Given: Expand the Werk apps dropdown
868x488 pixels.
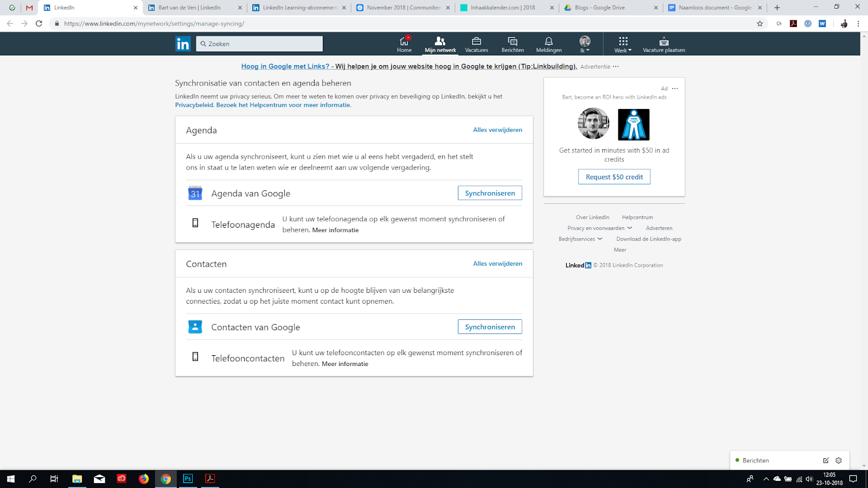Looking at the screenshot, I should pyautogui.click(x=623, y=44).
